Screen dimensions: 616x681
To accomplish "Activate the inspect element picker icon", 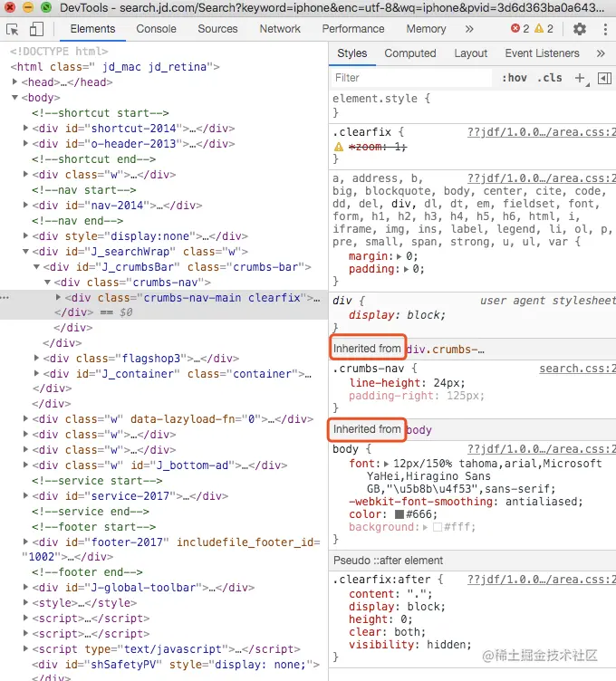I will 13,29.
